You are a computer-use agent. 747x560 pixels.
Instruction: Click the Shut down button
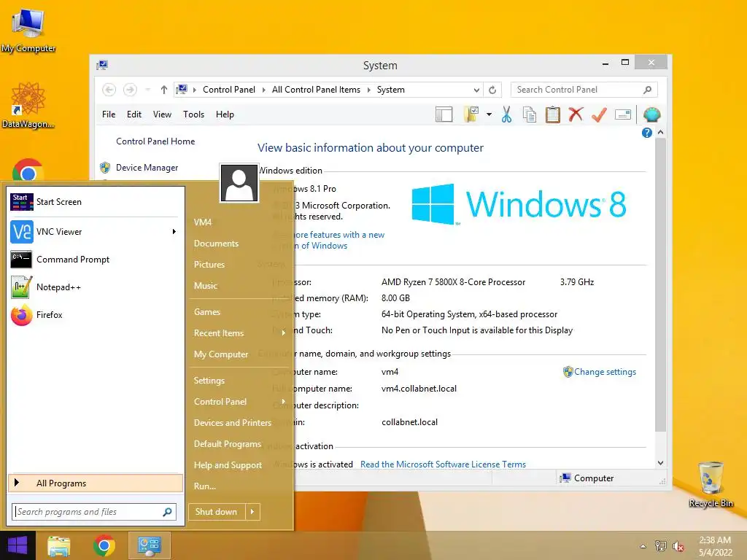[216, 512]
